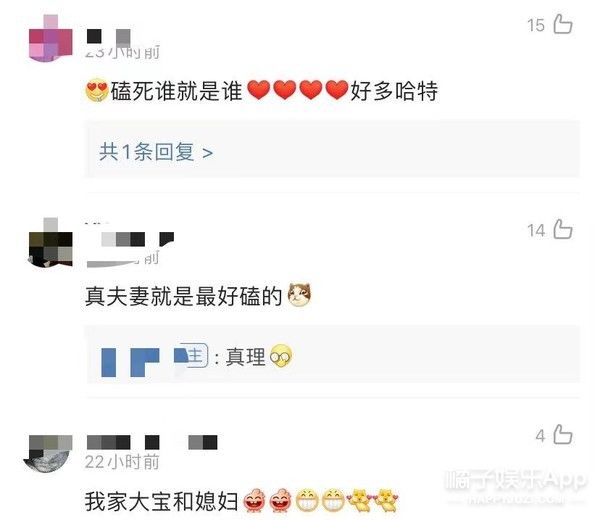Click the cat emoji after 真夫妻就是最好磕的
The width and height of the screenshot is (600, 520).
point(299,295)
